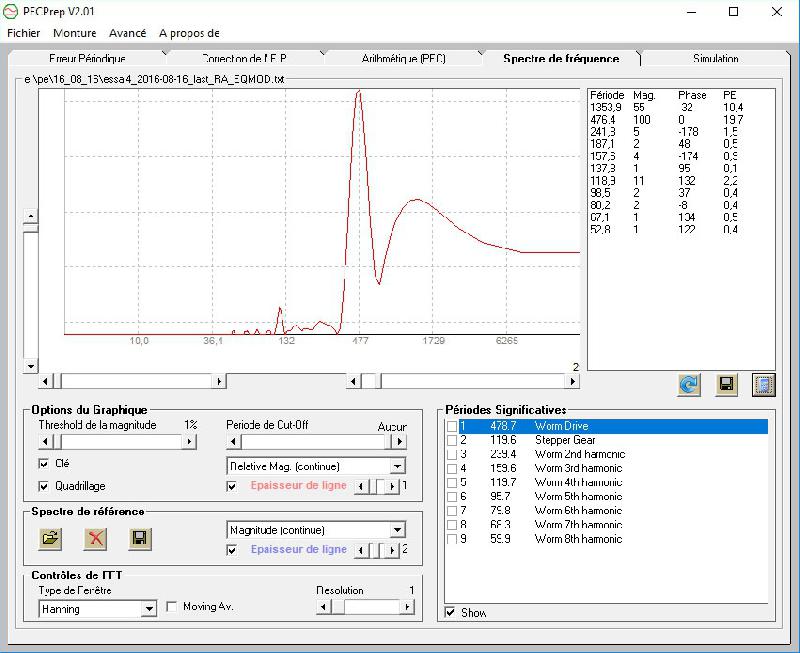The height and width of the screenshot is (653, 800).
Task: Toggle the red Epaisseur de ligne checkbox
Action: click(232, 486)
